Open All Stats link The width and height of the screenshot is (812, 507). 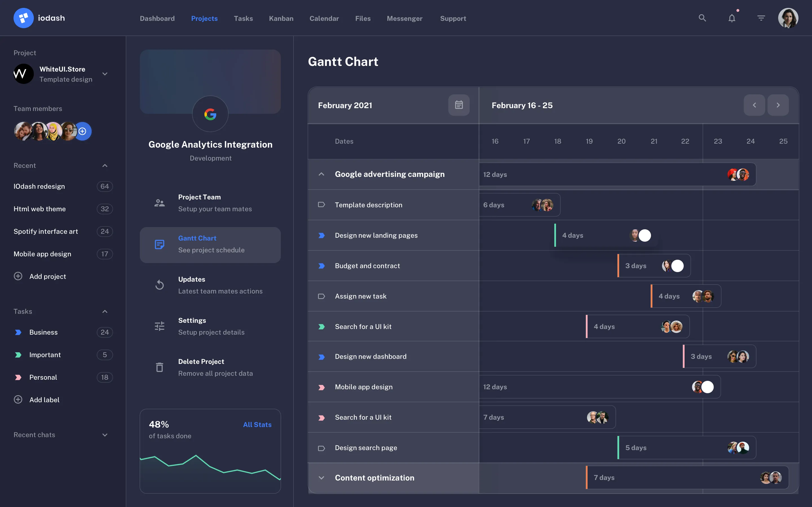point(257,424)
